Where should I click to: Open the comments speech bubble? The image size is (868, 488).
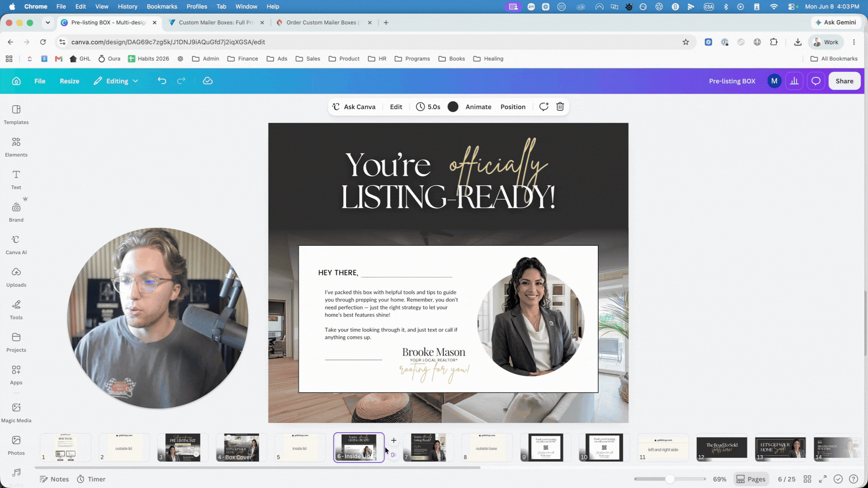pyautogui.click(x=816, y=81)
